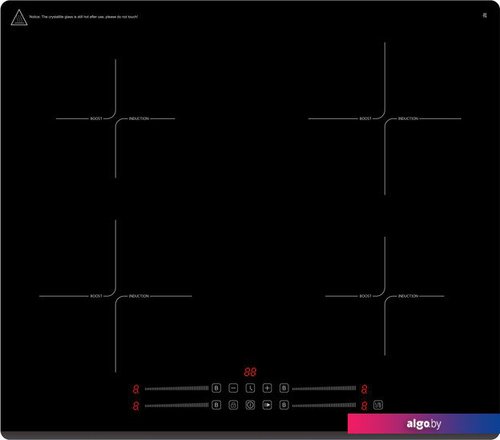Tap the upper-right power slider bar
The height and width of the screenshot is (440, 500).
pos(324,388)
